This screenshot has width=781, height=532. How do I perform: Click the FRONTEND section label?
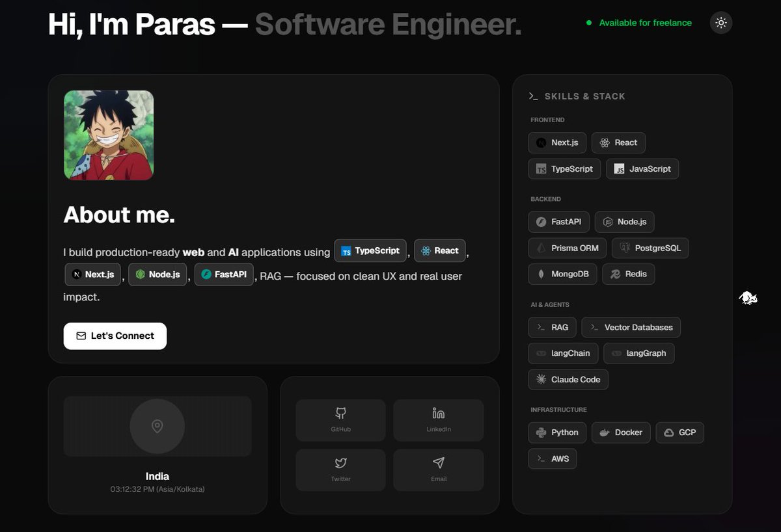pyautogui.click(x=547, y=120)
